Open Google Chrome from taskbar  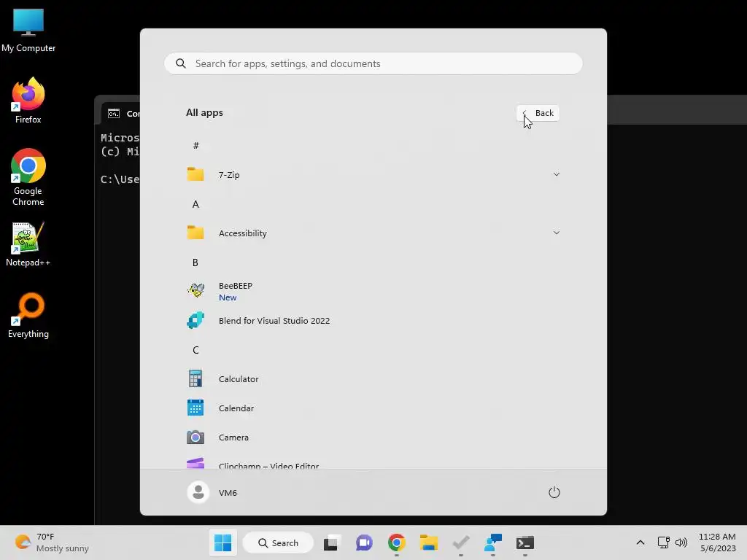(x=396, y=542)
